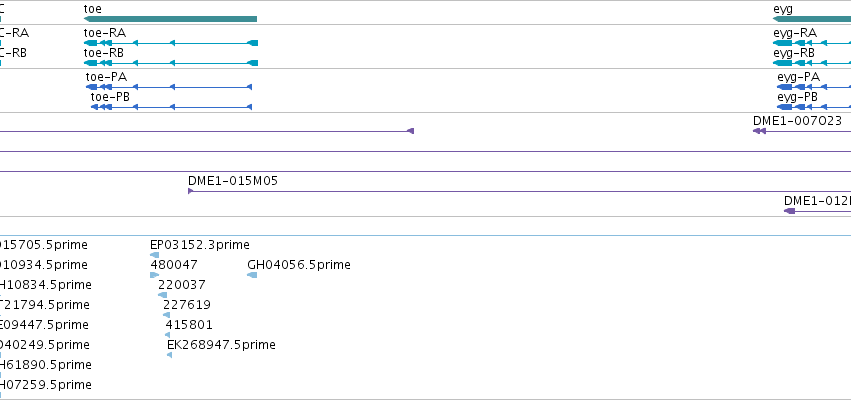Click the purple arrowhead ending the long clone line
This screenshot has width=851, height=400.
[x=410, y=131]
